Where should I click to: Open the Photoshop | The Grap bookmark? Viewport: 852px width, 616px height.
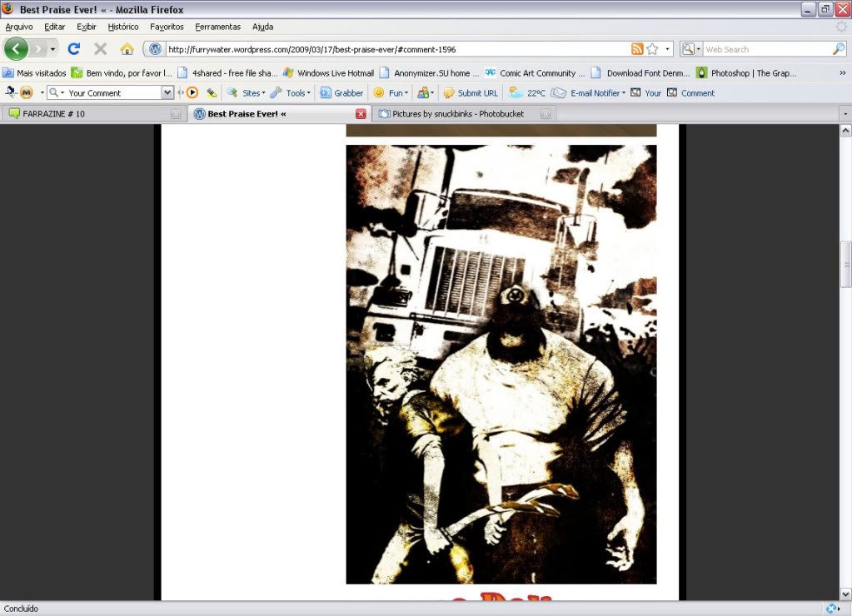click(746, 72)
